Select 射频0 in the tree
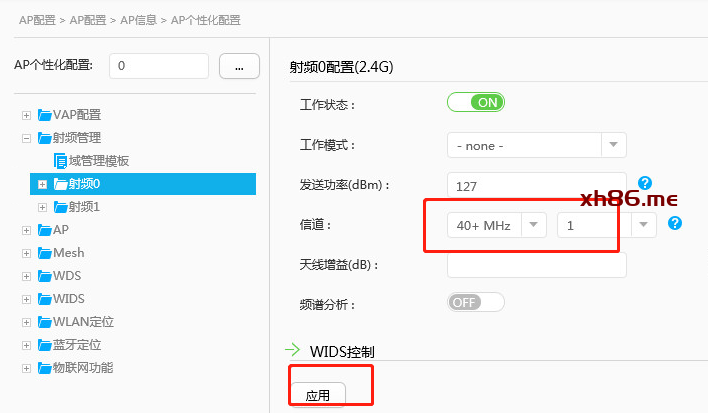708x413 pixels. [x=84, y=184]
